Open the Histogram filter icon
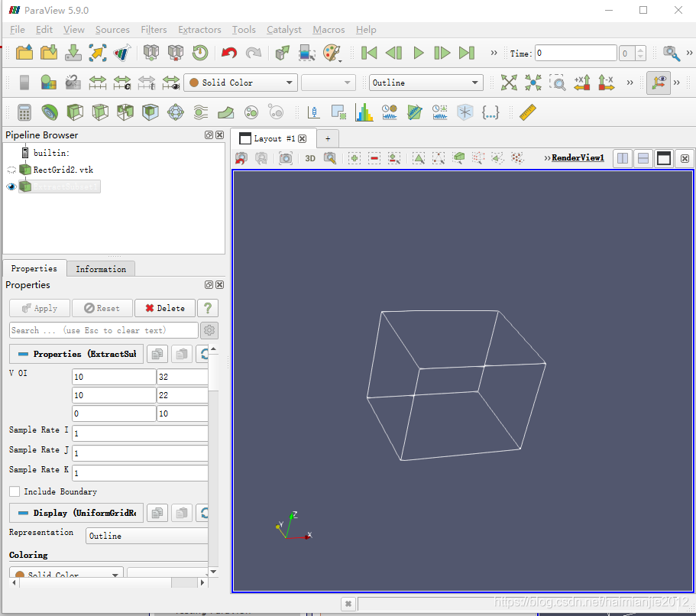This screenshot has width=696, height=616. (364, 112)
